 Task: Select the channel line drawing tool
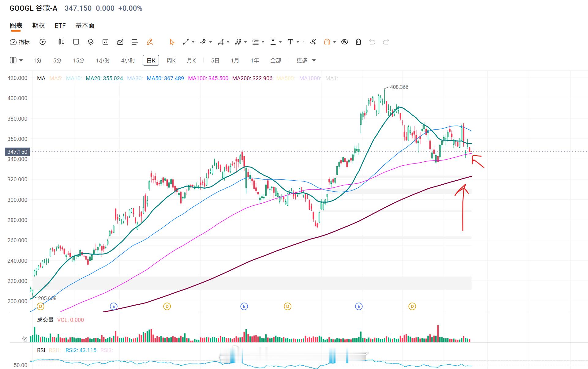[203, 42]
